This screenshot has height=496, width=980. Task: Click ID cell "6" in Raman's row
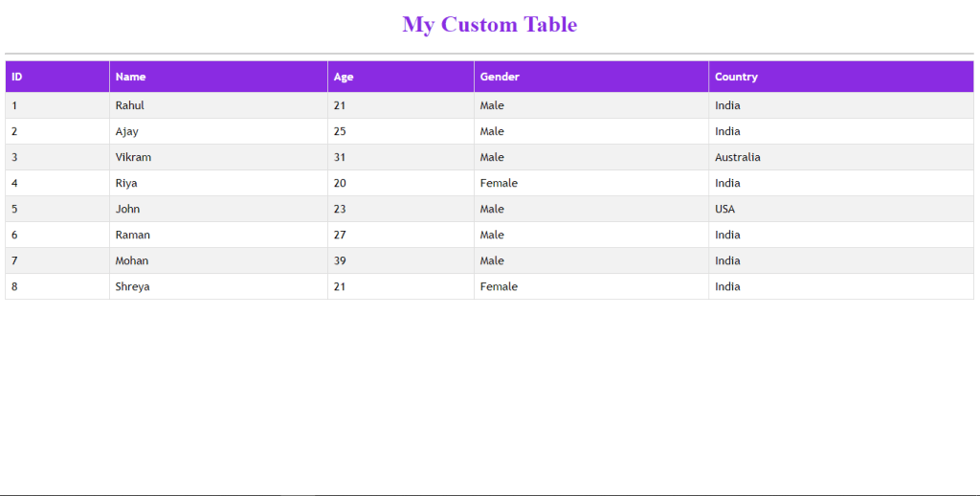[57, 235]
